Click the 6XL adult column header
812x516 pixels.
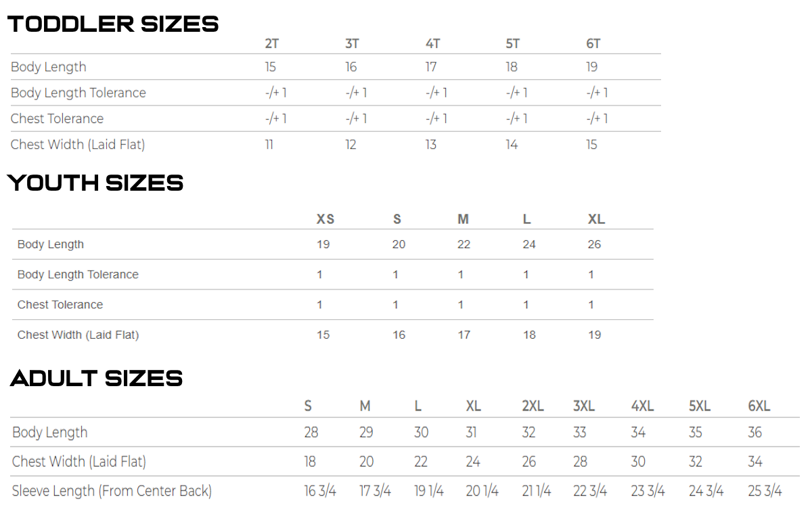tap(759, 406)
